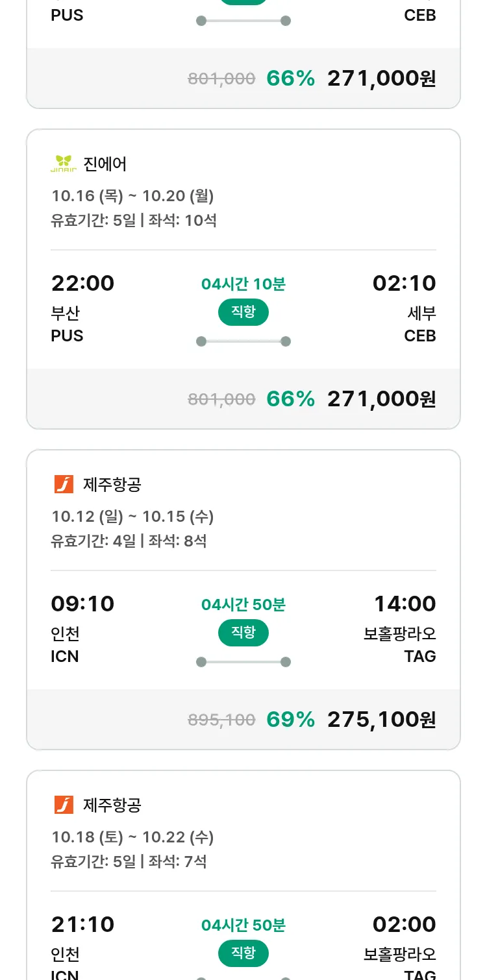This screenshot has width=487, height=980.
Task: Tap 직항 badge on 21:10 Incheon flight
Action: click(243, 953)
